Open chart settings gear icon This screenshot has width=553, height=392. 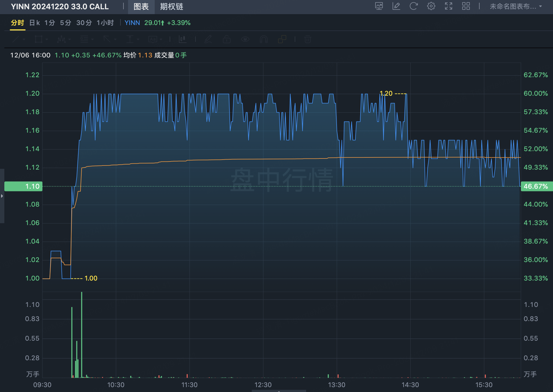click(431, 6)
